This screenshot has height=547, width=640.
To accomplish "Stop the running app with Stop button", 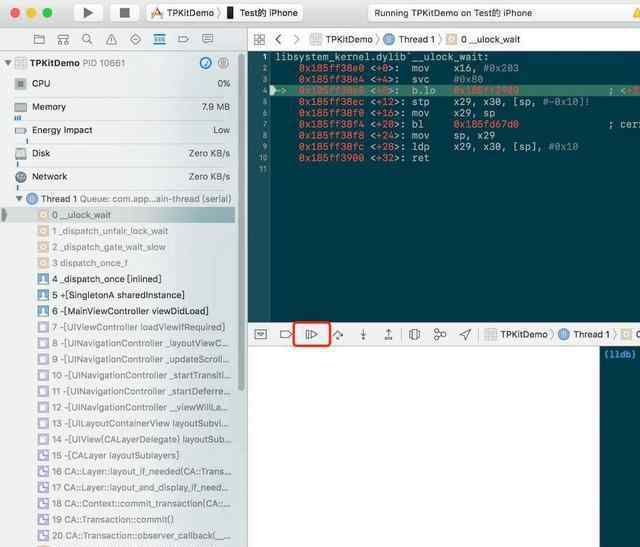I will coord(124,13).
